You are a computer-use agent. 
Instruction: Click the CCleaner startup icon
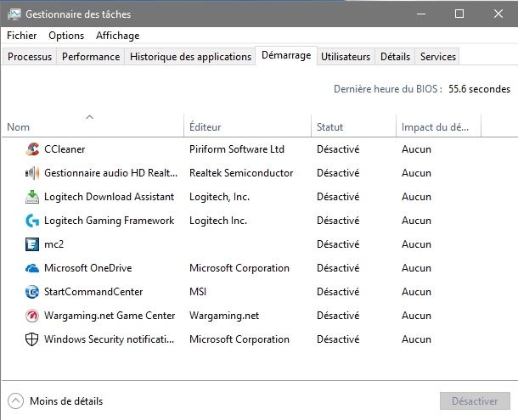point(32,149)
